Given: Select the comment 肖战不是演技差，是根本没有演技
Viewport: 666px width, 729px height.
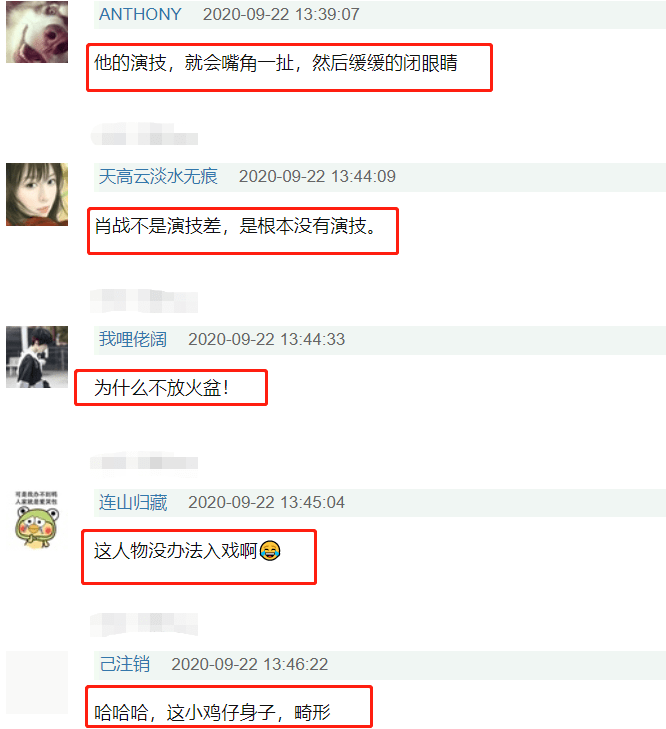Looking at the screenshot, I should (x=235, y=226).
